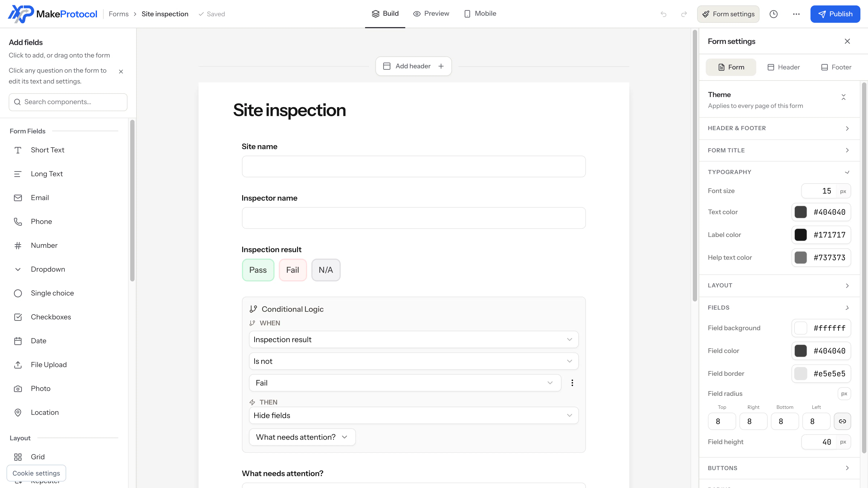This screenshot has width=868, height=488.
Task: Switch to the Preview tab
Action: coord(431,14)
